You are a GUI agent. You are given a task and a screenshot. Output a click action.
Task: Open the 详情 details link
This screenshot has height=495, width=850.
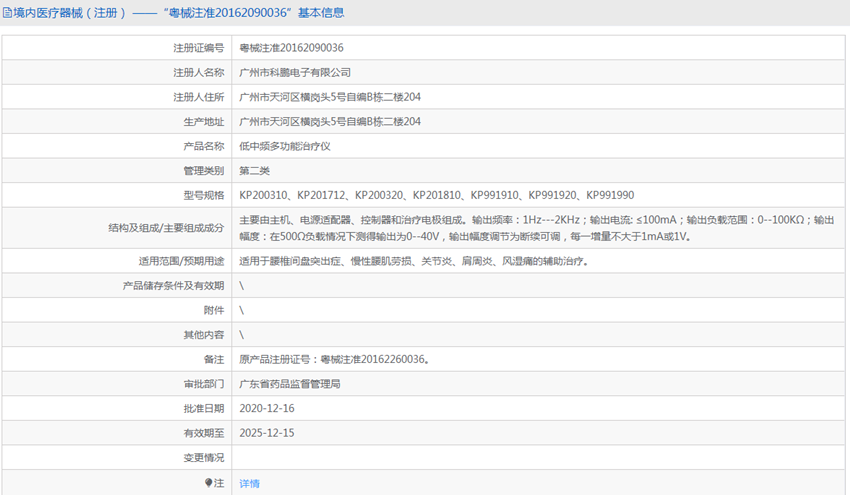click(249, 483)
